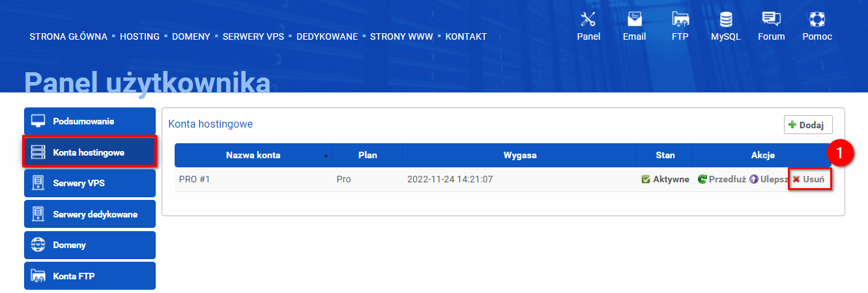This screenshot has width=868, height=293.
Task: Open SERWERY VPS in the top menu
Action: [x=253, y=36]
